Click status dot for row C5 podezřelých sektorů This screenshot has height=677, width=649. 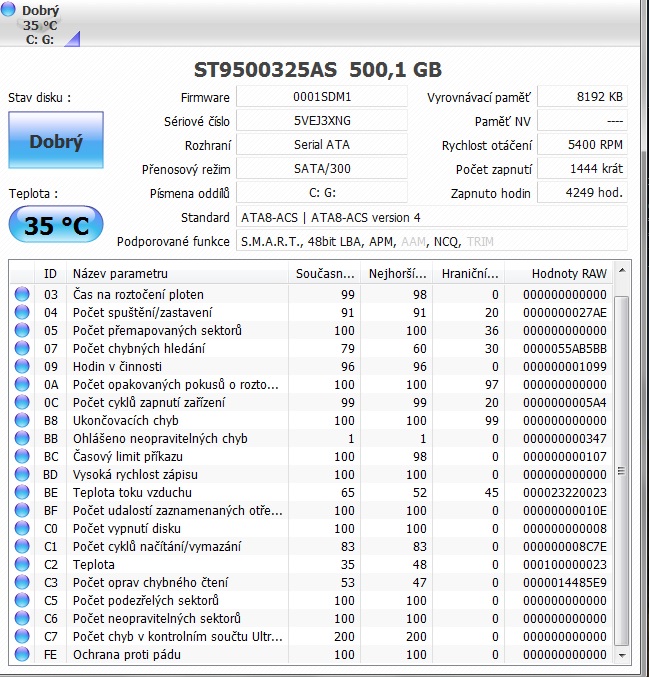(x=22, y=600)
